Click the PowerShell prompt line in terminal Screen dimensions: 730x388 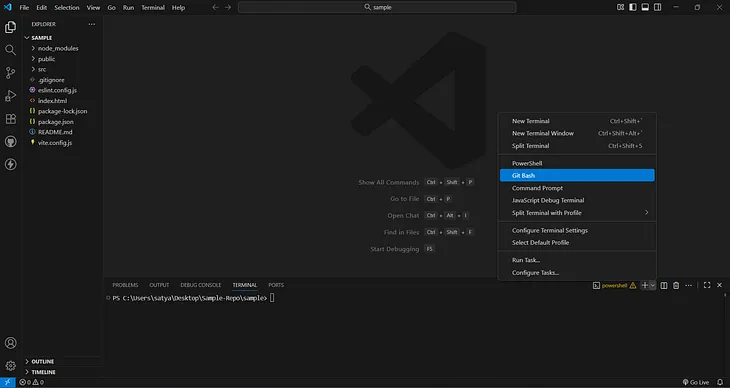point(193,298)
